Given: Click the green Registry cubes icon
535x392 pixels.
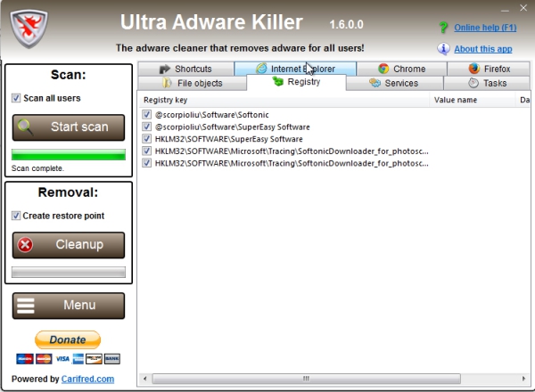Looking at the screenshot, I should click(x=278, y=81).
